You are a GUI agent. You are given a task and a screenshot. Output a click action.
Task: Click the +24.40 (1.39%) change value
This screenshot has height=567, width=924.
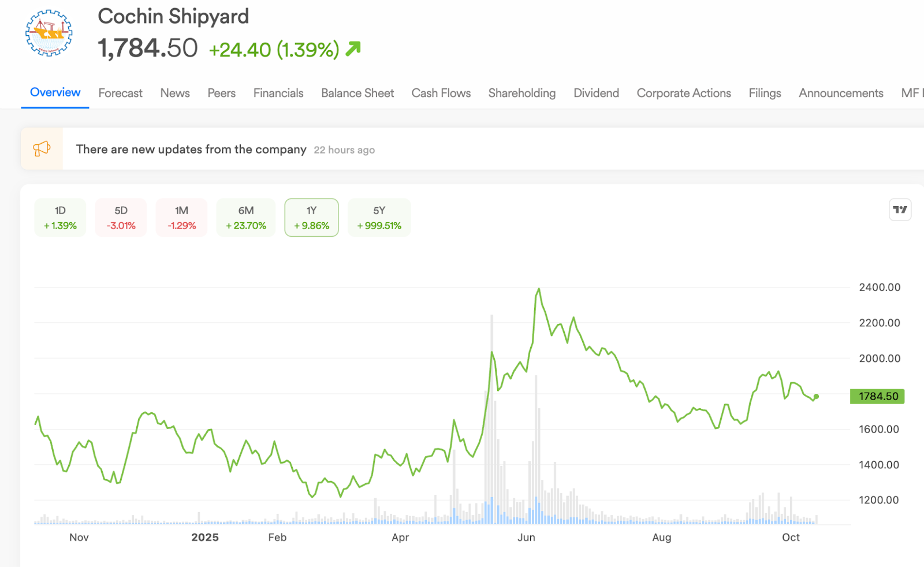pyautogui.click(x=274, y=50)
